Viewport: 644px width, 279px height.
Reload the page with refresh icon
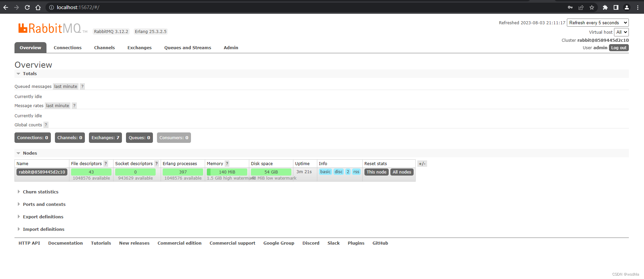pos(27,7)
